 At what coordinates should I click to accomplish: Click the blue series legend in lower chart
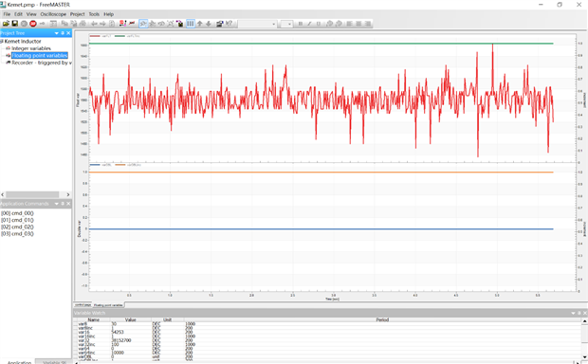point(101,165)
